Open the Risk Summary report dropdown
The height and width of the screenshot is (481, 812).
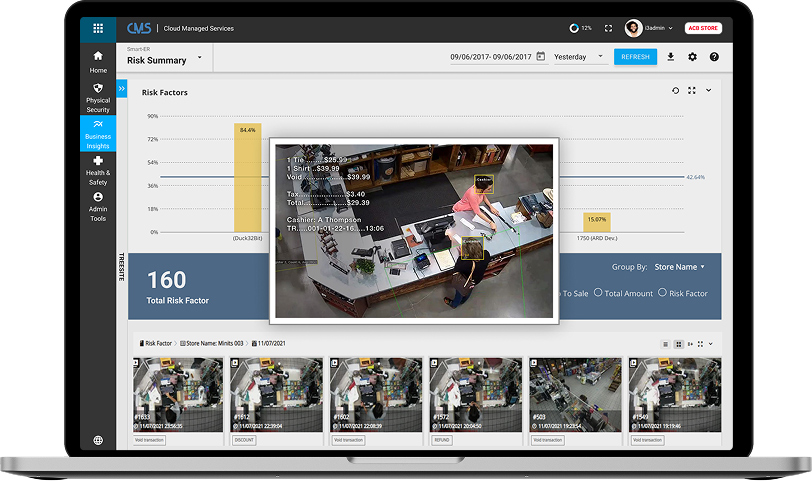(200, 58)
